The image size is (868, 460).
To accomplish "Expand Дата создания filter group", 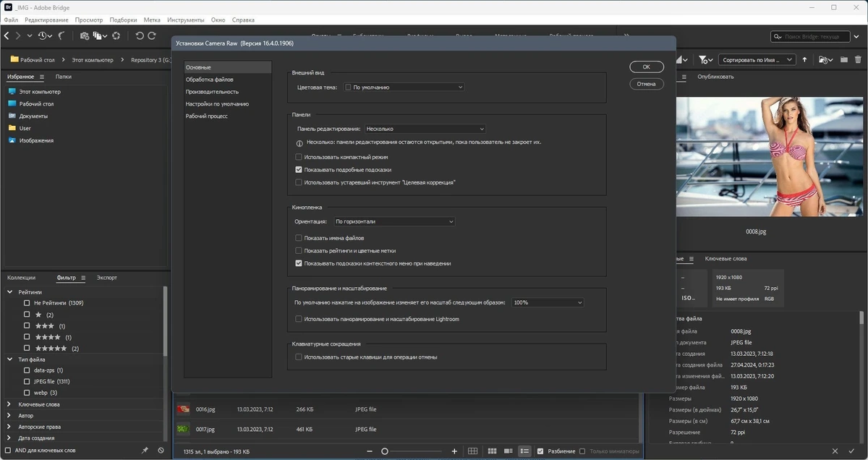I will [x=10, y=438].
